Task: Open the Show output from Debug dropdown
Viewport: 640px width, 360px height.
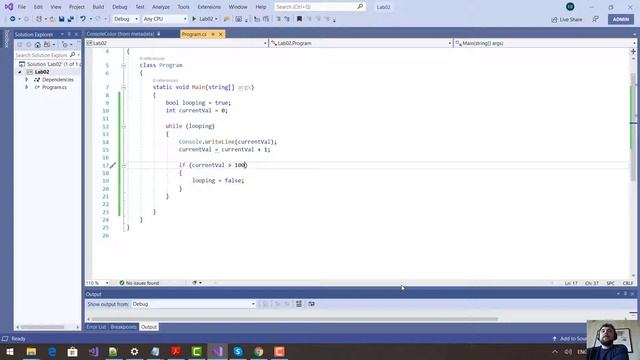Action: 193,304
